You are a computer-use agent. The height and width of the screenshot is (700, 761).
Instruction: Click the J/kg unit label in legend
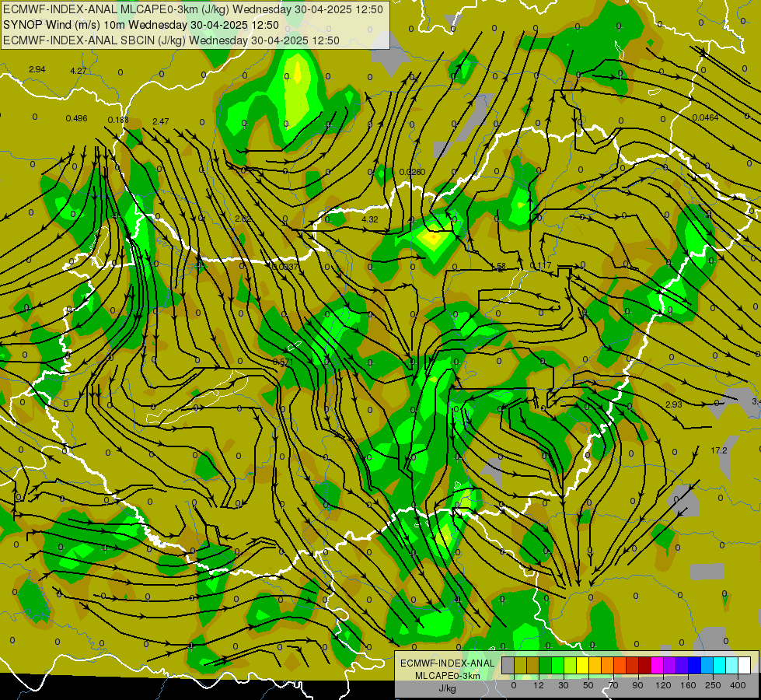448,688
